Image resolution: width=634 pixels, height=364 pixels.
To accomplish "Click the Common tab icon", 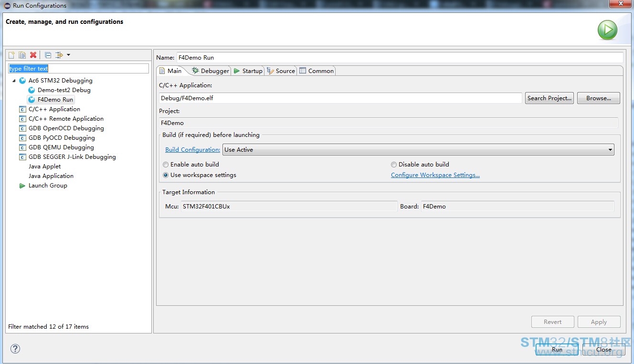I will 303,71.
